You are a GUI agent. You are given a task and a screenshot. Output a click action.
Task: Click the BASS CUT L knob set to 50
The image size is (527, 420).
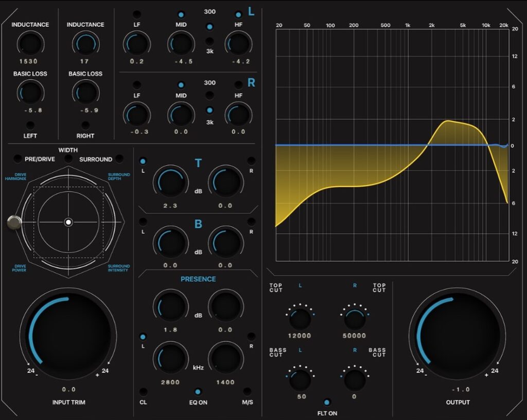[300, 379]
